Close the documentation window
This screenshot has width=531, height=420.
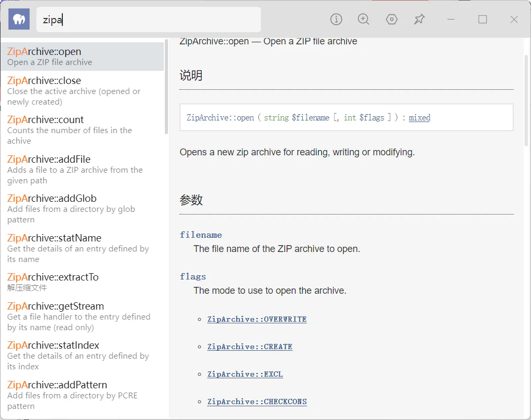pyautogui.click(x=514, y=20)
